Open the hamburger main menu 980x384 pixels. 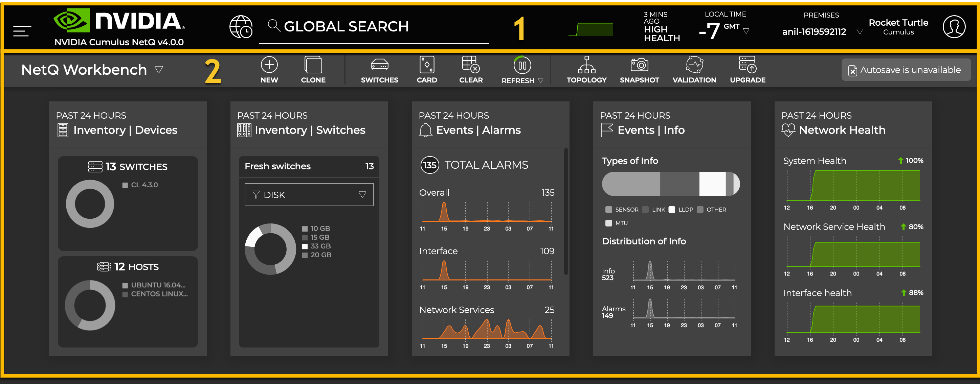(22, 31)
